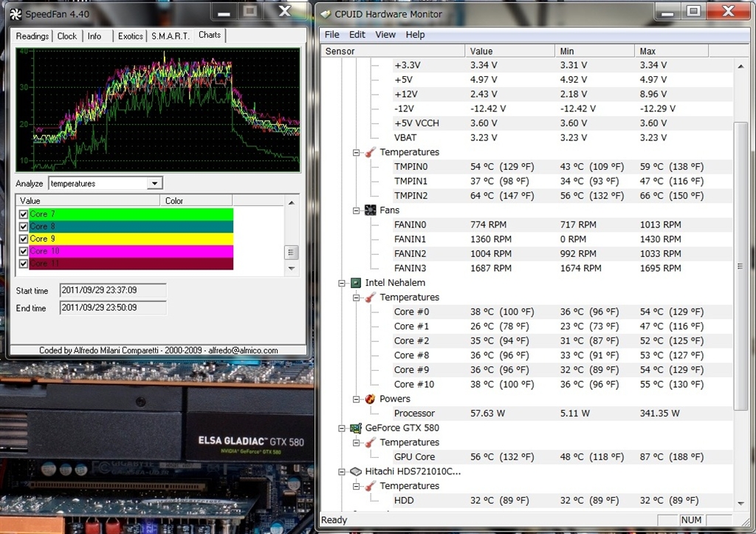Viewport: 756px width, 534px height.
Task: Collapse the GeForce GTX 580 tree node
Action: [342, 428]
